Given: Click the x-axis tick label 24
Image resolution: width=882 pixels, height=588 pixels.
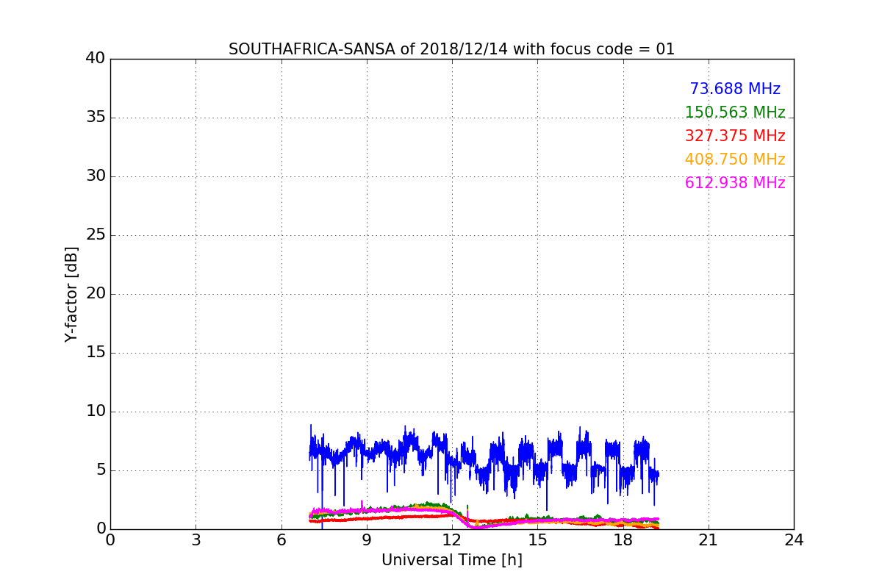Looking at the screenshot, I should click(x=794, y=540).
